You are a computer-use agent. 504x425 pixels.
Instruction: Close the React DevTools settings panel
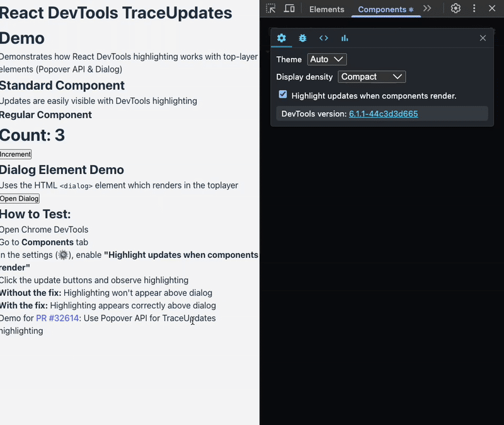(x=483, y=38)
